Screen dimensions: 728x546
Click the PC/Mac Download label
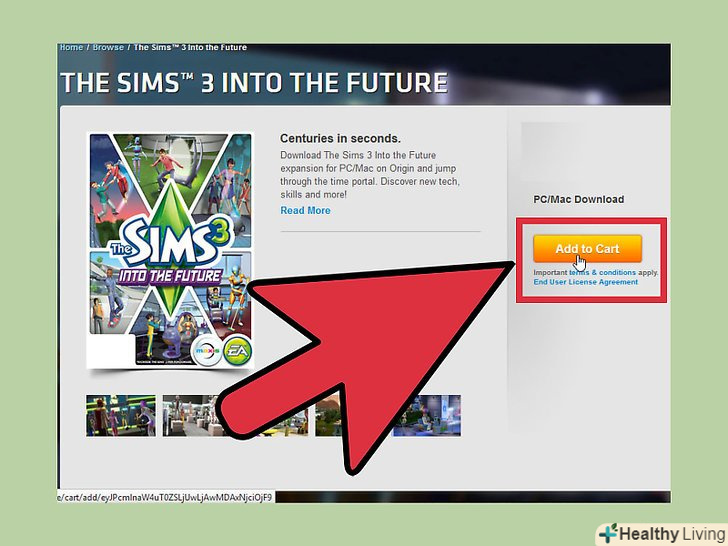pos(578,199)
